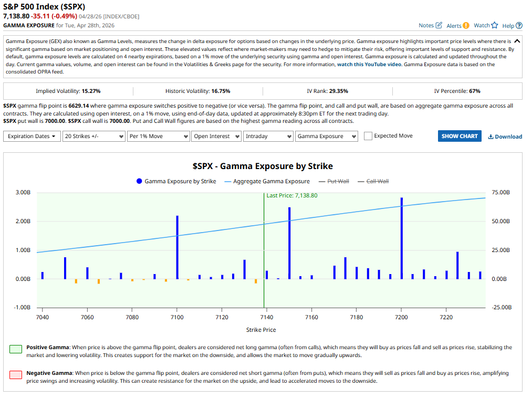The image size is (532, 398).
Task: Open the 20 Strikes +/- dropdown
Action: [x=93, y=136]
